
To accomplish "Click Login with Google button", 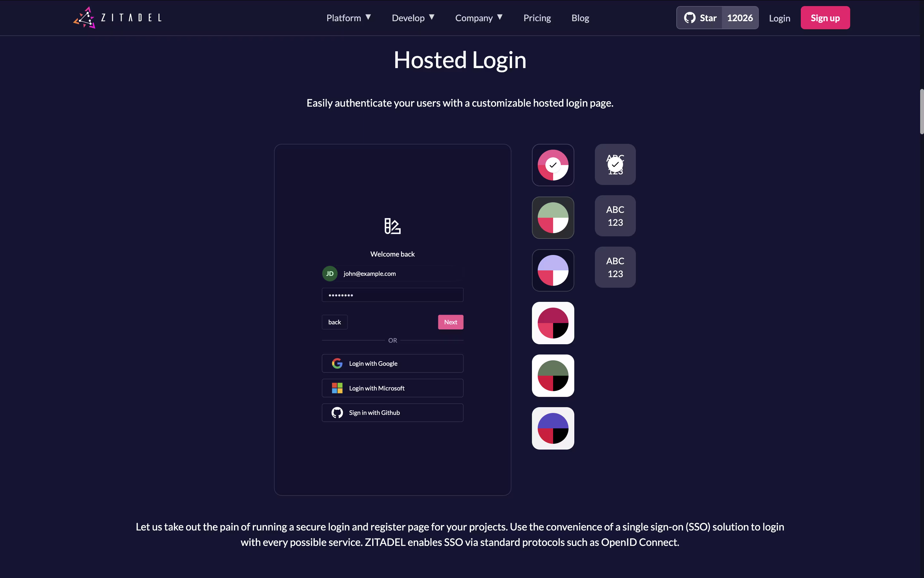I will tap(392, 363).
